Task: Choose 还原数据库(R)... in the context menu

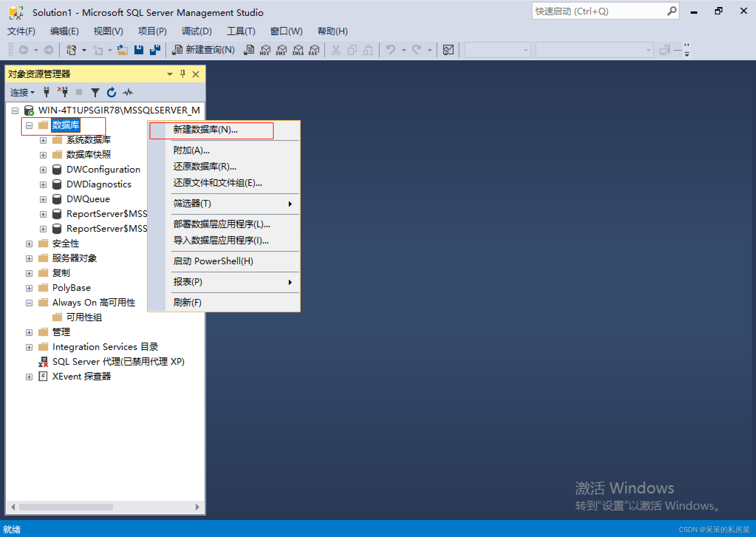Action: pos(224,167)
